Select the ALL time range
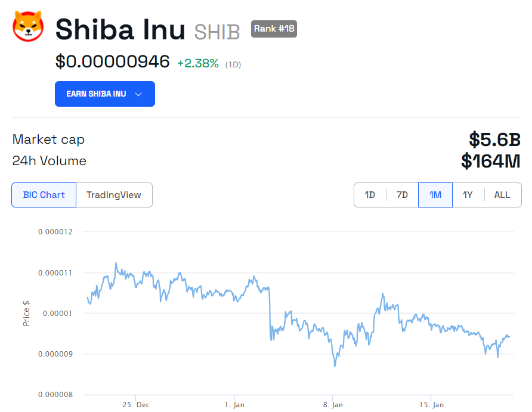 pyautogui.click(x=502, y=195)
